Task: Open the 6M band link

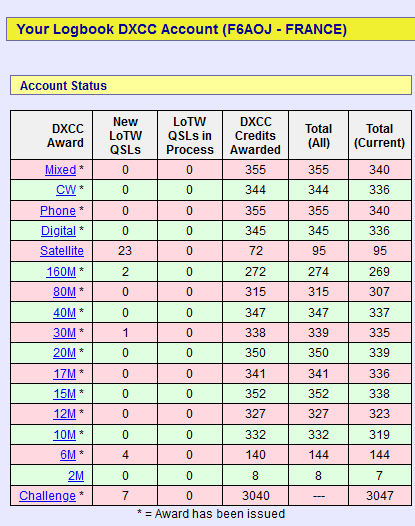Action: tap(68, 455)
